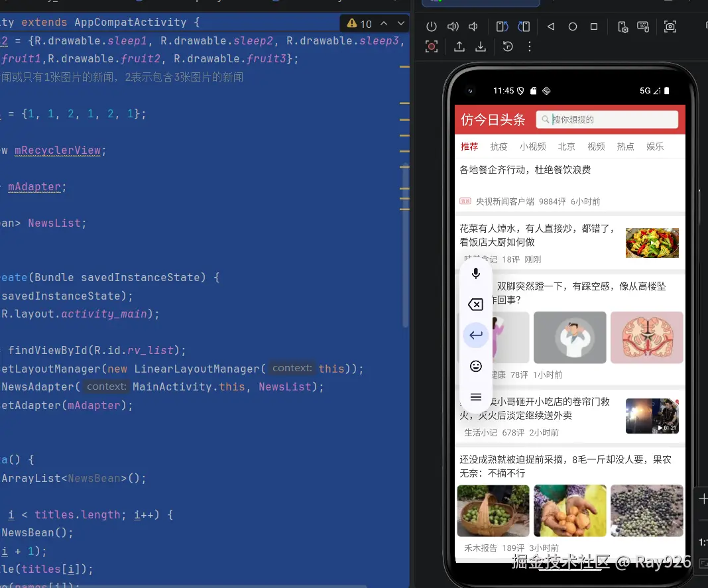This screenshot has width=708, height=588.
Task: Click 央视新闻客户端 source text
Action: (504, 202)
